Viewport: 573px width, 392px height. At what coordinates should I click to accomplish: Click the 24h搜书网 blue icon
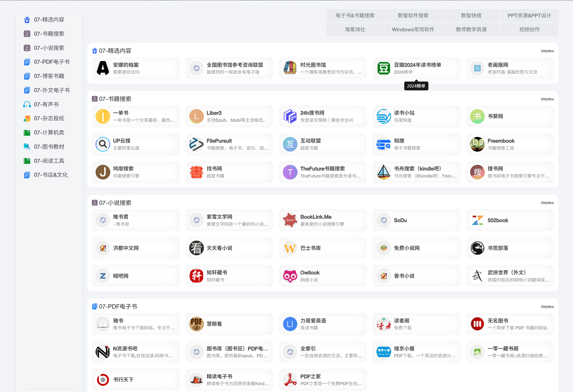point(290,116)
